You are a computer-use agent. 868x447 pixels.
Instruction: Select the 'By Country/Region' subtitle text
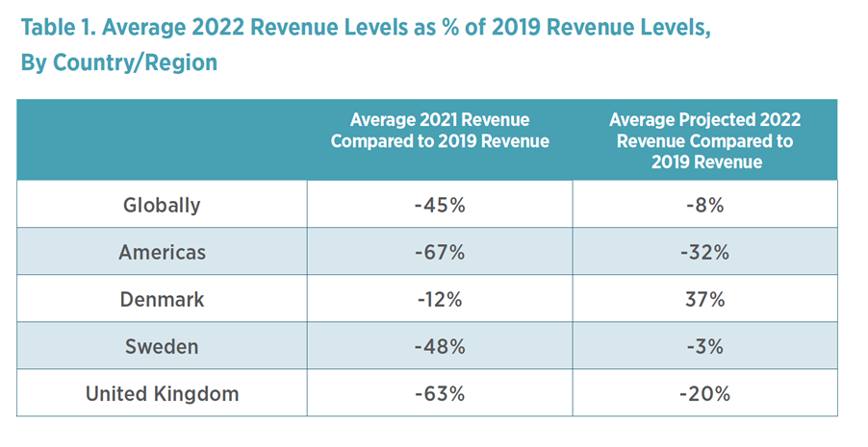119,62
